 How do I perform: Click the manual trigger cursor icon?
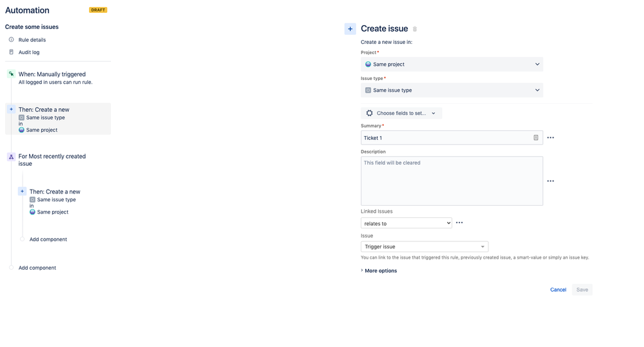tap(11, 74)
